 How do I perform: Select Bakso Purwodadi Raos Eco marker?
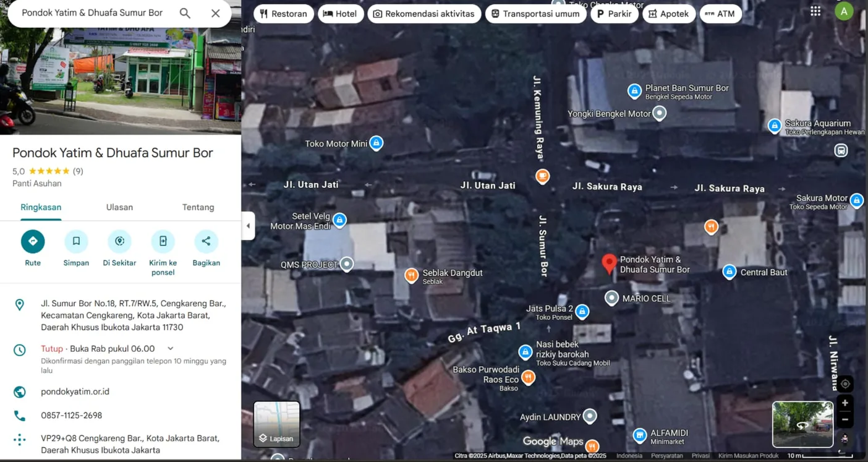pos(528,377)
